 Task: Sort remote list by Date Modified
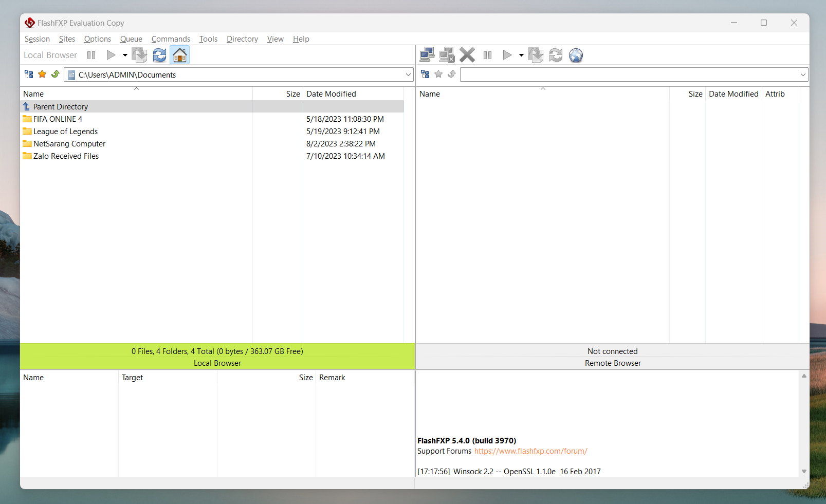pos(733,94)
